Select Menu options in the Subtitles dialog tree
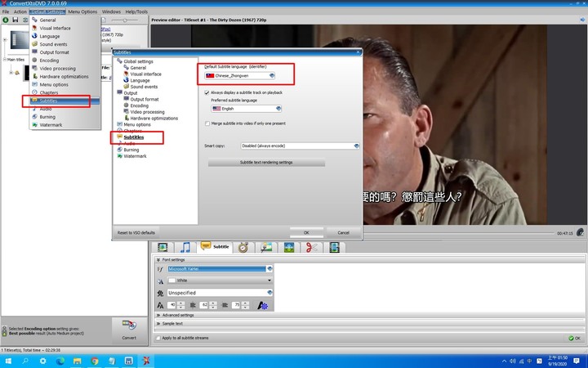The height and width of the screenshot is (368, 588). coord(137,124)
